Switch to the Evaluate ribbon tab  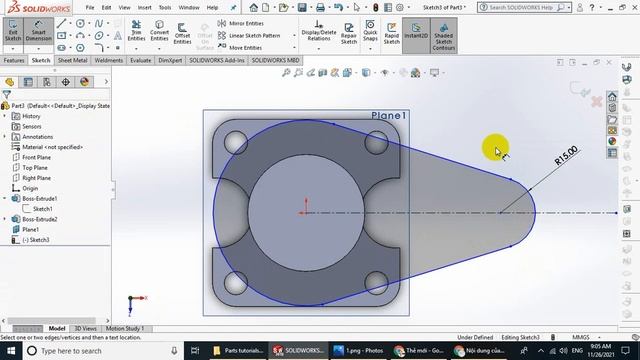(x=140, y=60)
